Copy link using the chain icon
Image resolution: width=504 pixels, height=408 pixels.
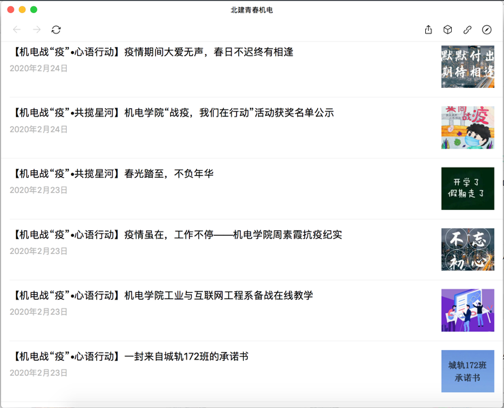pos(467,30)
